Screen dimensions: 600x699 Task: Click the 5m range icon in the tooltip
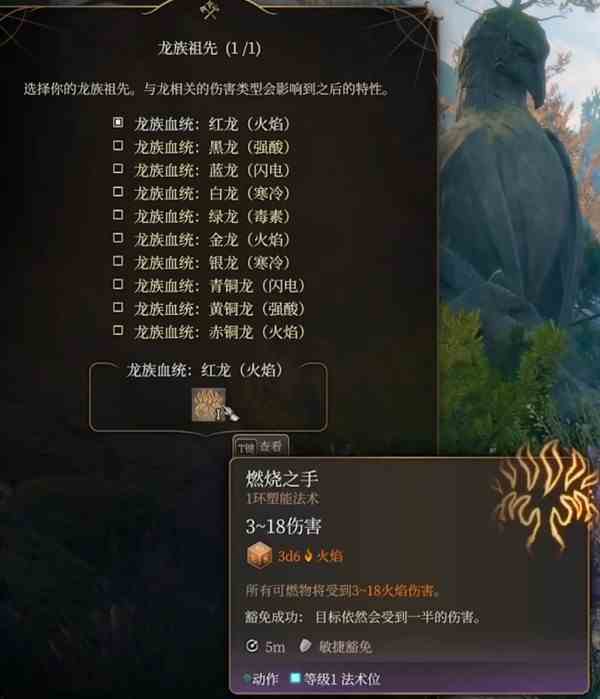tap(252, 646)
